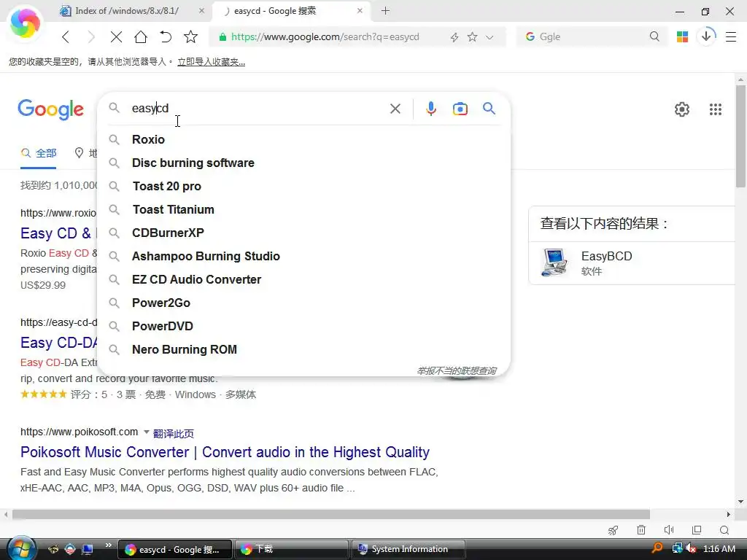Click the window/split icon in the status bar
The width and height of the screenshot is (747, 560).
[697, 530]
